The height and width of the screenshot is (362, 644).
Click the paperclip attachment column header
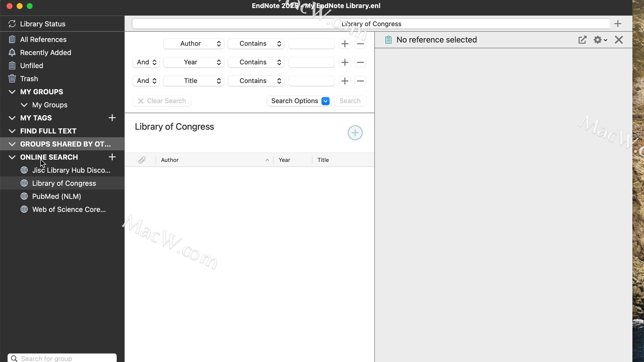click(142, 160)
